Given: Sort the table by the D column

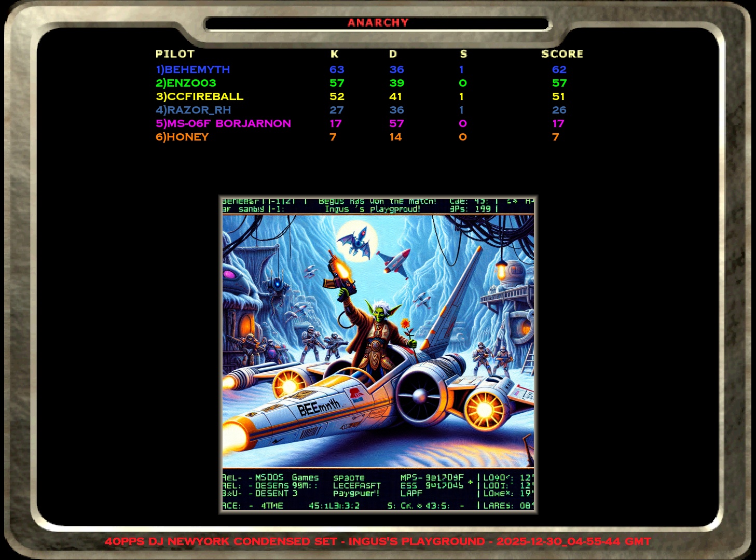Looking at the screenshot, I should click(393, 54).
